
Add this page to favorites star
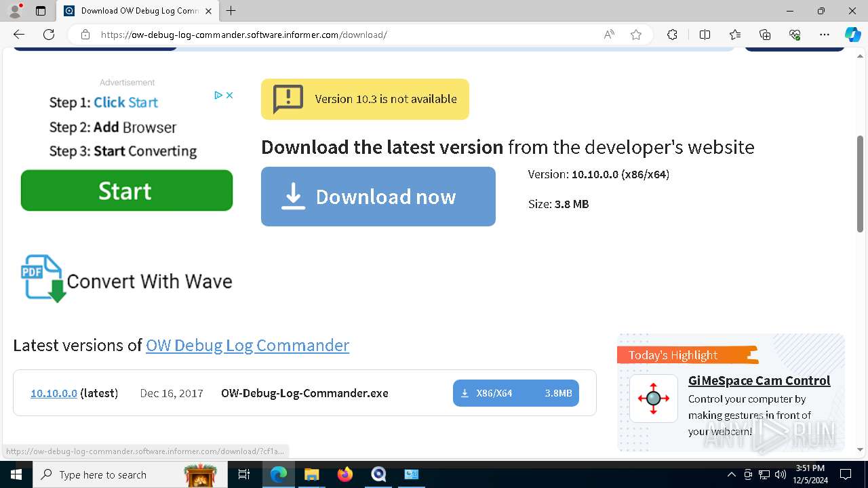(636, 35)
